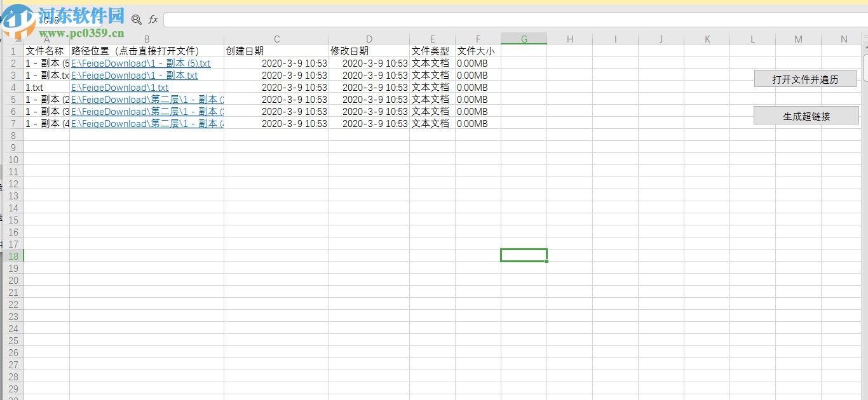
Task: Click cell A3 containing 1 - 副本.tx
Action: [x=46, y=76]
